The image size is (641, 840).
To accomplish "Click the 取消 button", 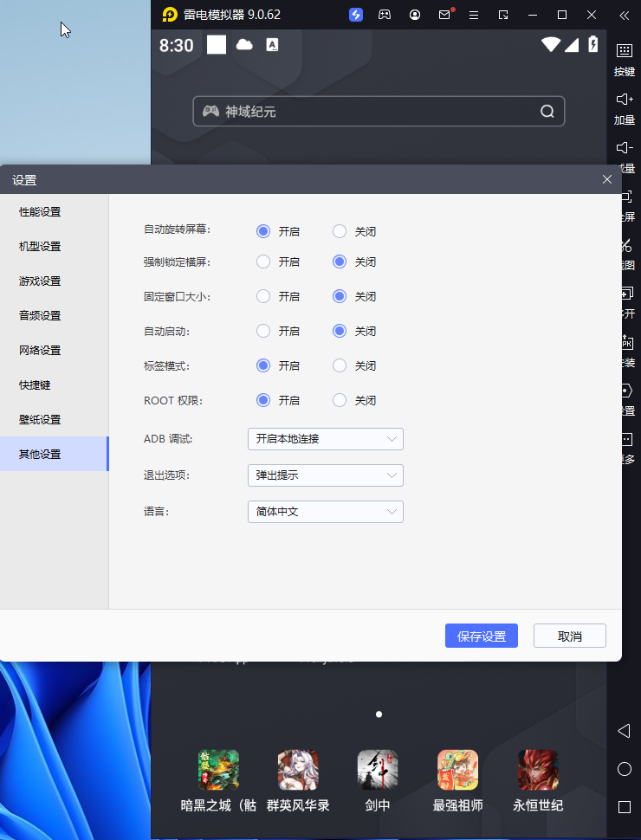I will pyautogui.click(x=570, y=636).
